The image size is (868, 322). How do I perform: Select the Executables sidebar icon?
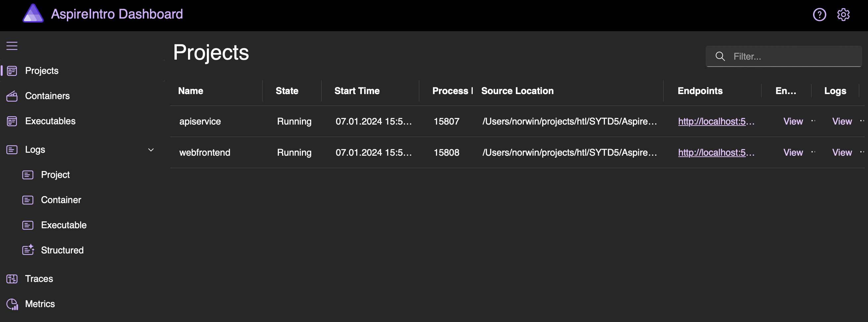[12, 121]
